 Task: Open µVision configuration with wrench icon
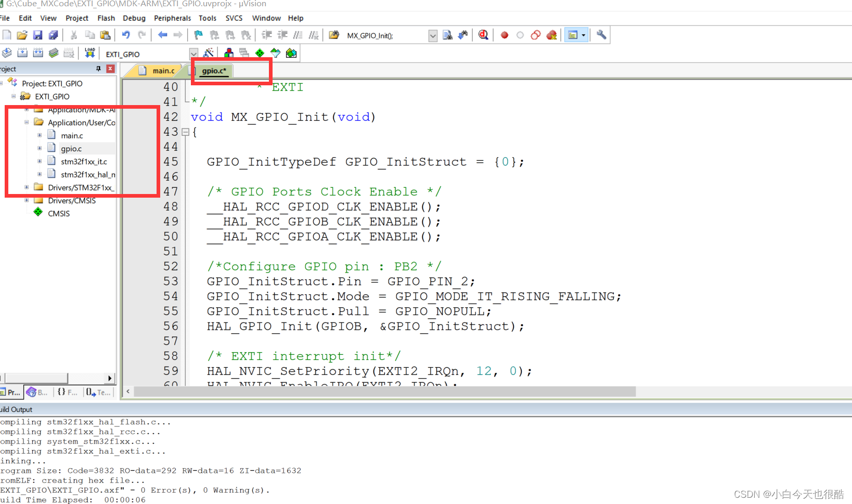tap(601, 35)
